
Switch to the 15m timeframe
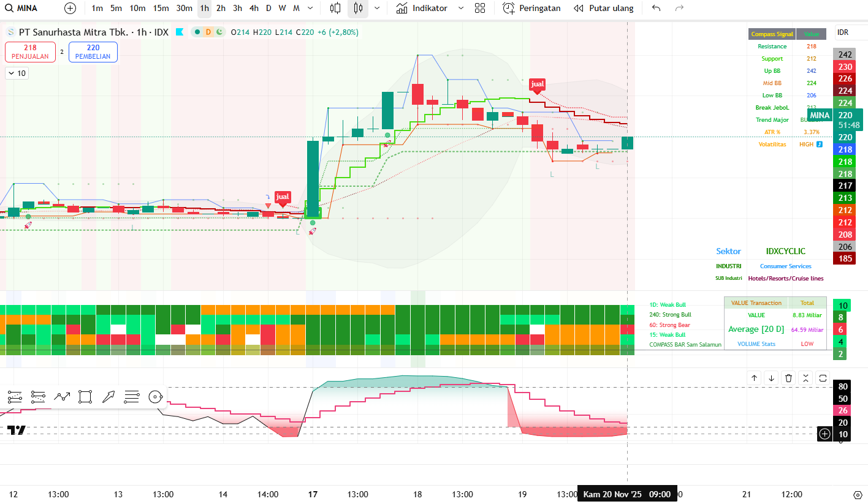161,8
